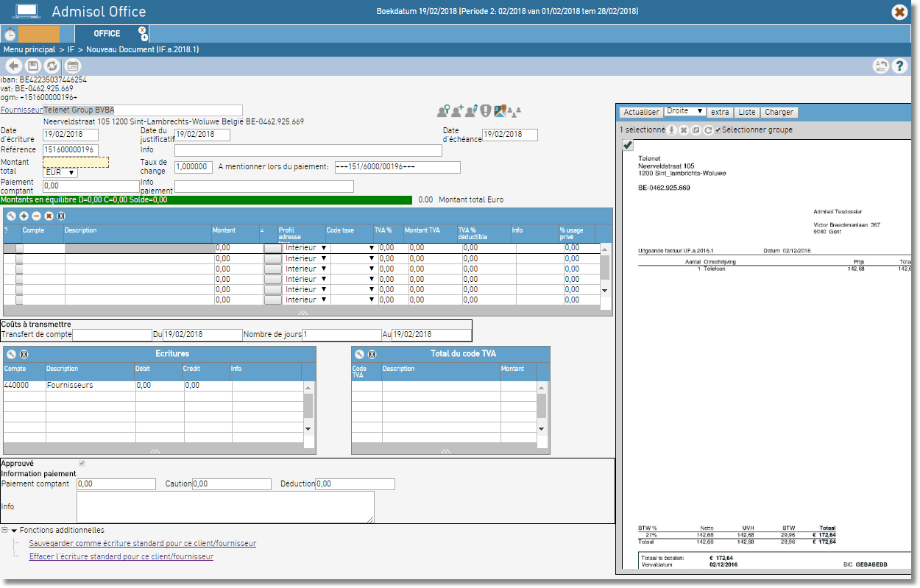Open first row Code taxe dropdown

pyautogui.click(x=353, y=248)
